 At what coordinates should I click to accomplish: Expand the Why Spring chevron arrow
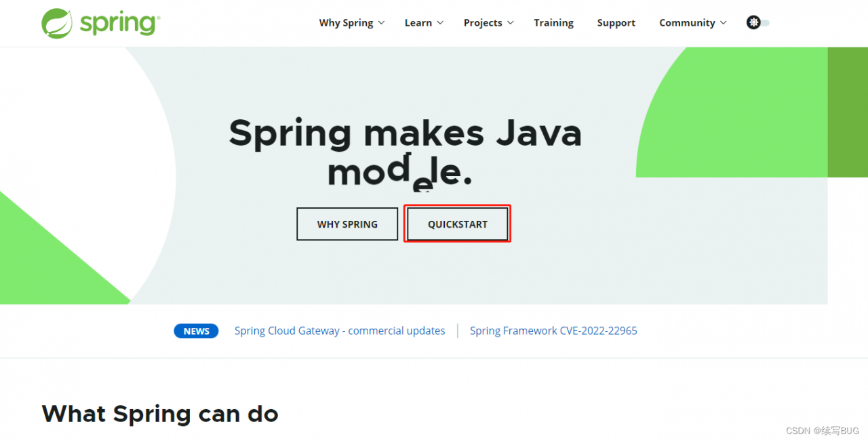coord(381,22)
